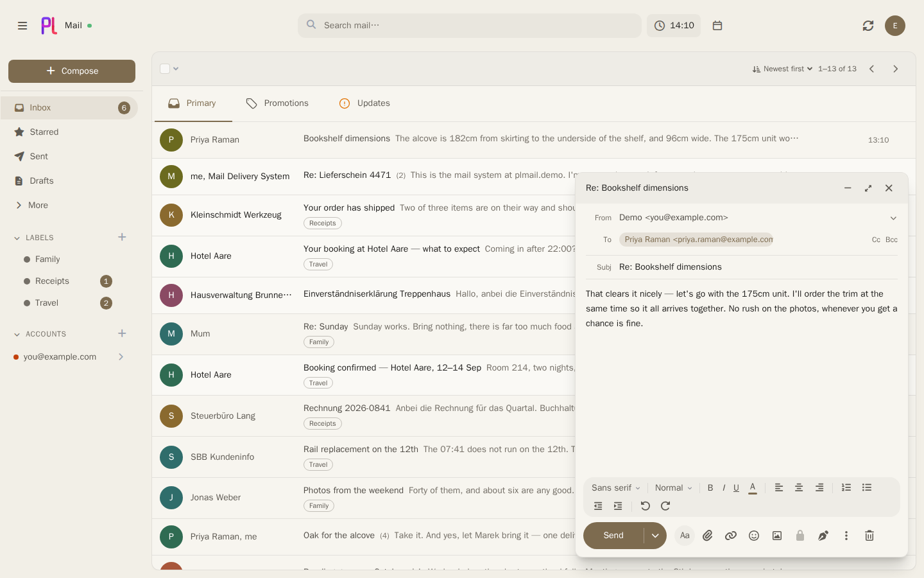Add a new label with the plus icon

[122, 238]
